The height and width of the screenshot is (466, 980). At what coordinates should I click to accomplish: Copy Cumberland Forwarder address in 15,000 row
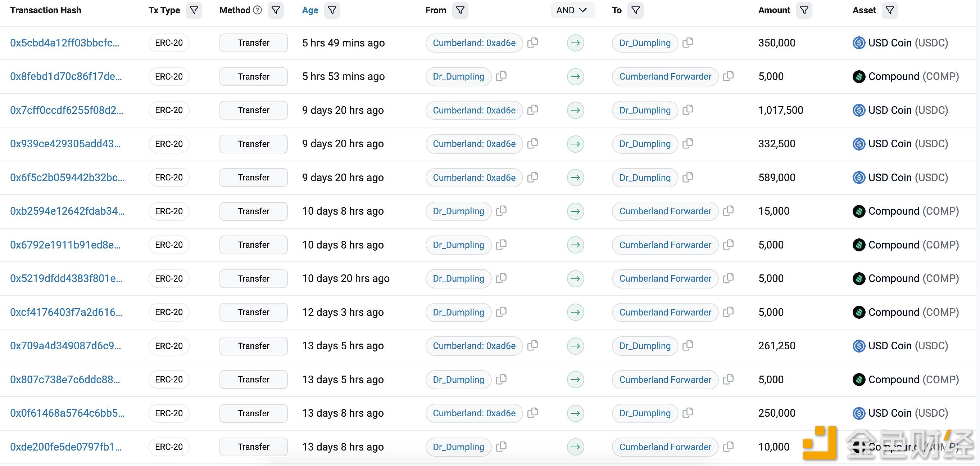coord(728,211)
